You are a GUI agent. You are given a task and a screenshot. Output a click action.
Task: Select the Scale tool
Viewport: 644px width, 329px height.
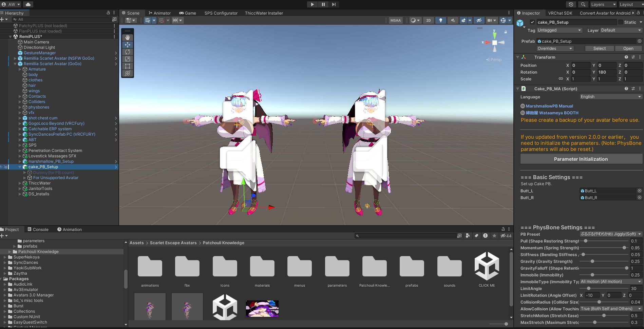click(x=128, y=59)
